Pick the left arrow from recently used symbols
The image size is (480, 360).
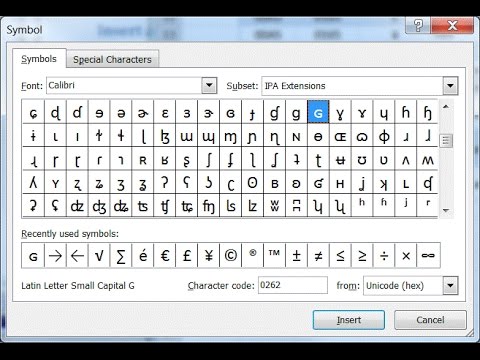77,255
